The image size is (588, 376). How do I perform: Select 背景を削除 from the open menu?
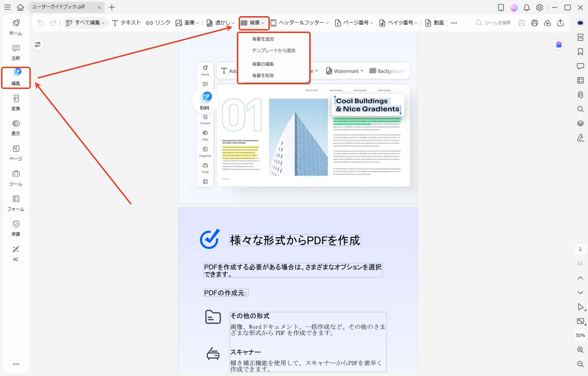(263, 75)
